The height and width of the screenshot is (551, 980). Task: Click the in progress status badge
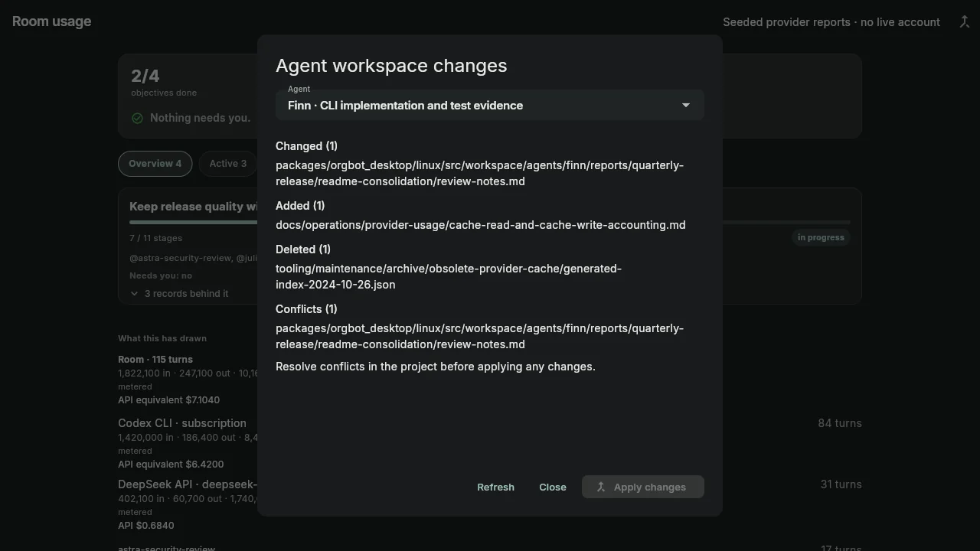coord(821,237)
